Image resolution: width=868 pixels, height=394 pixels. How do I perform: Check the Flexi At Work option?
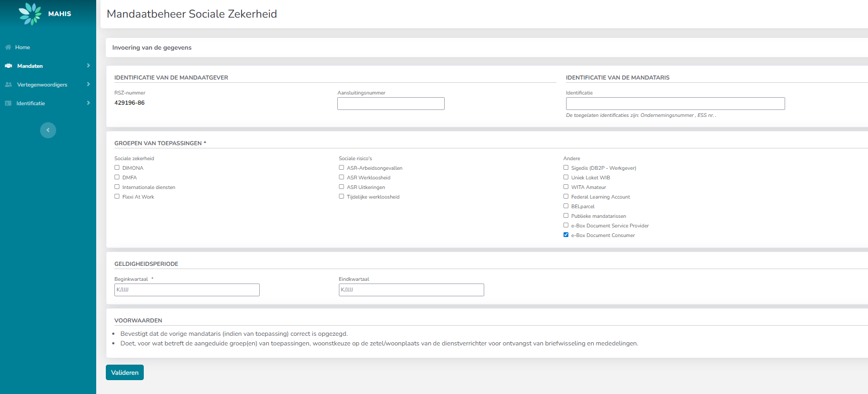[117, 196]
